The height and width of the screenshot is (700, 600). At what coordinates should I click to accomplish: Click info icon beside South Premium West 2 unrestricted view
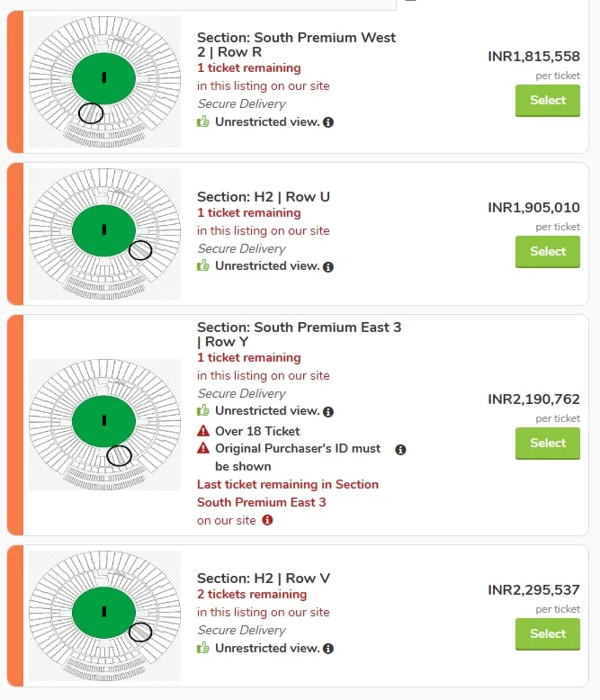(x=328, y=121)
